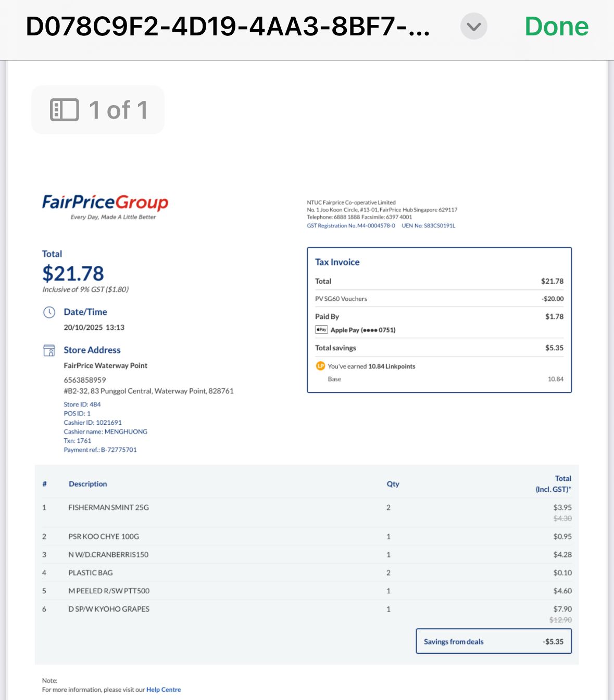Select the savings amount -$5.35

coord(553,642)
